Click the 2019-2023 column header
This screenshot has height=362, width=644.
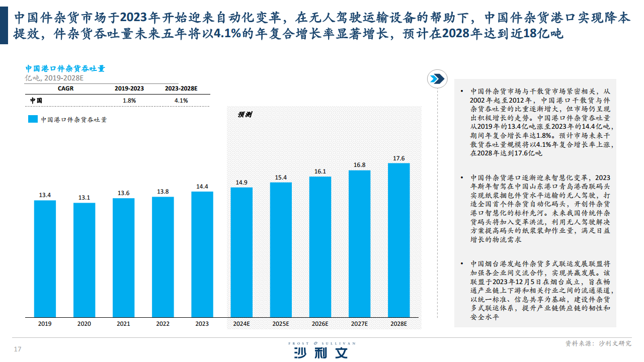click(129, 88)
